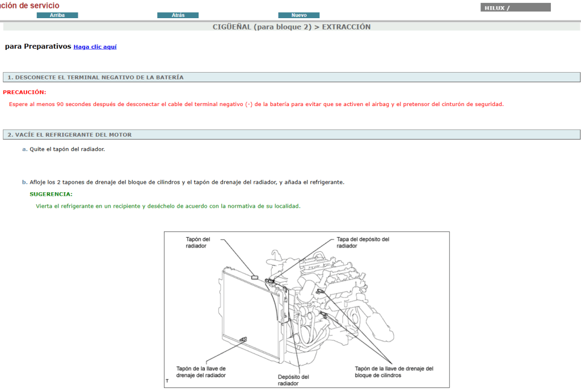Click the green SUGERENCIA heading
581x392 pixels.
51,194
